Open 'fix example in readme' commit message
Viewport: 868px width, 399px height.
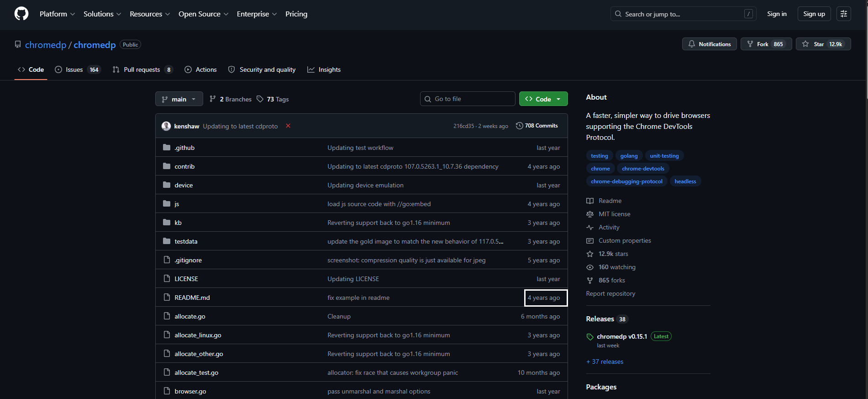click(x=358, y=298)
